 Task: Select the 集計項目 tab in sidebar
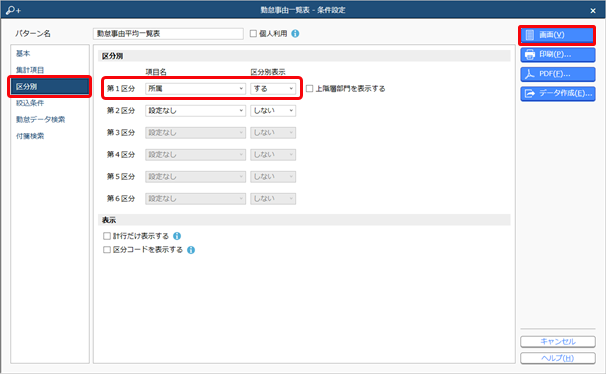coord(50,70)
